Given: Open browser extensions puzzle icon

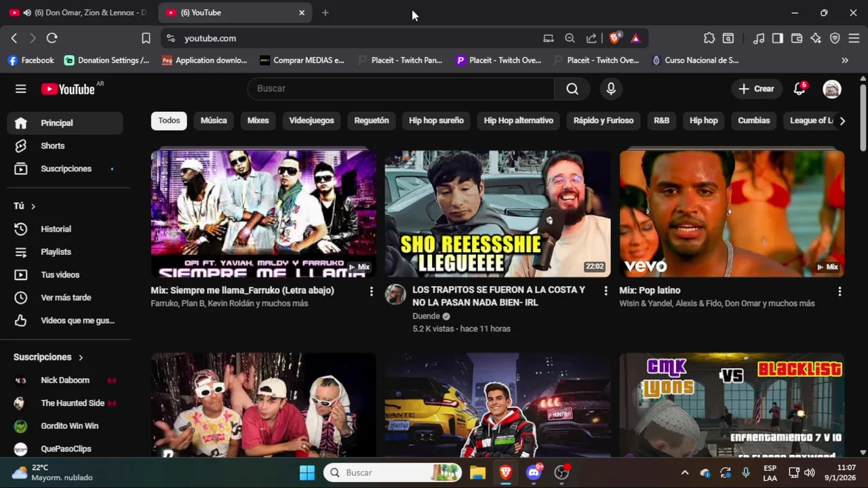Looking at the screenshot, I should coord(709,39).
